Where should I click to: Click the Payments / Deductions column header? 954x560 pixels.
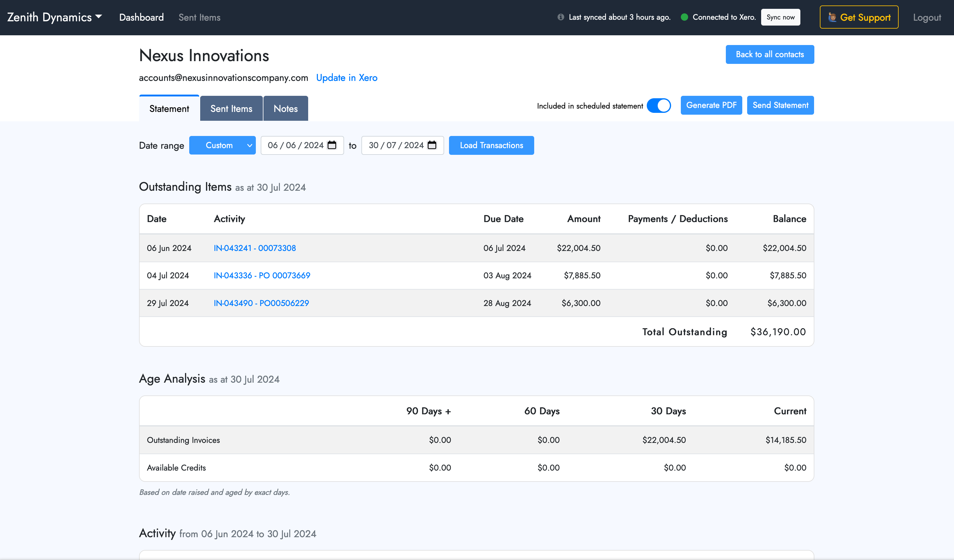678,219
